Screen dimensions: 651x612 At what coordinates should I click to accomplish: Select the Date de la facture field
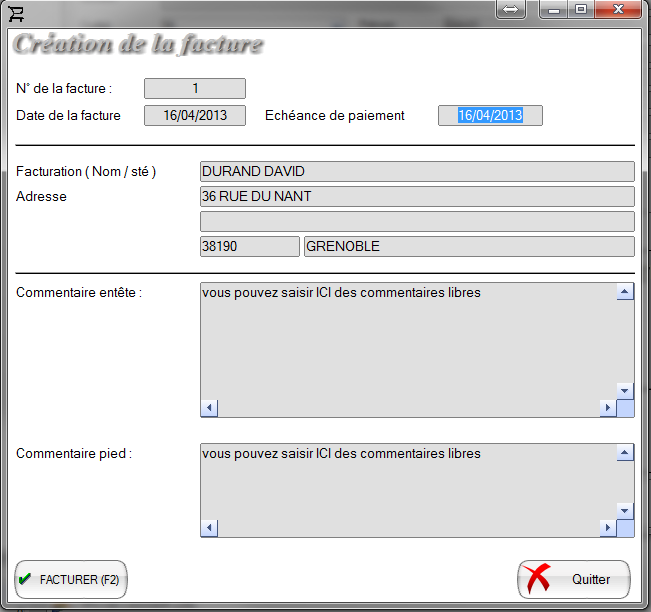195,115
